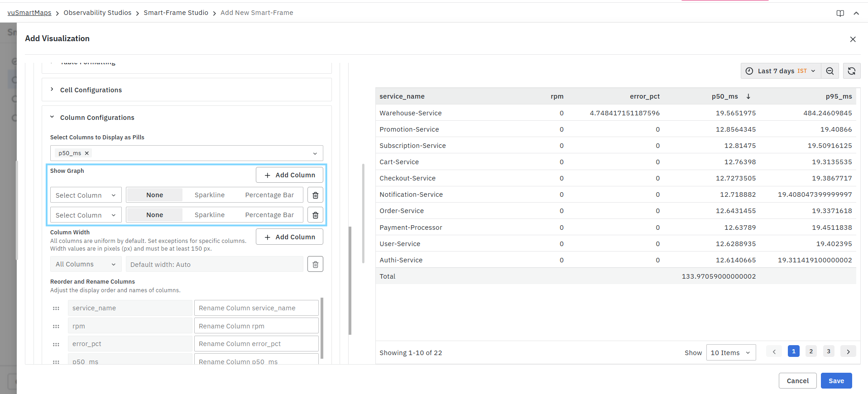
Task: Click Add Column under Column Width
Action: pos(289,237)
